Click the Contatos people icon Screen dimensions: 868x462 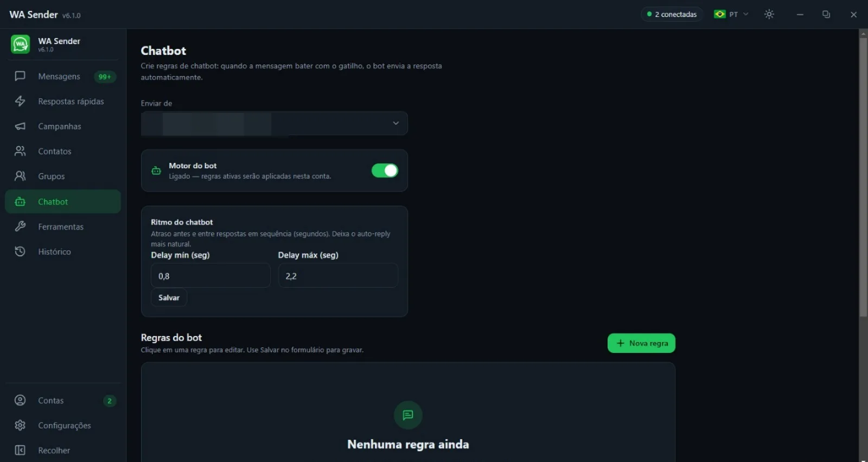coord(20,151)
